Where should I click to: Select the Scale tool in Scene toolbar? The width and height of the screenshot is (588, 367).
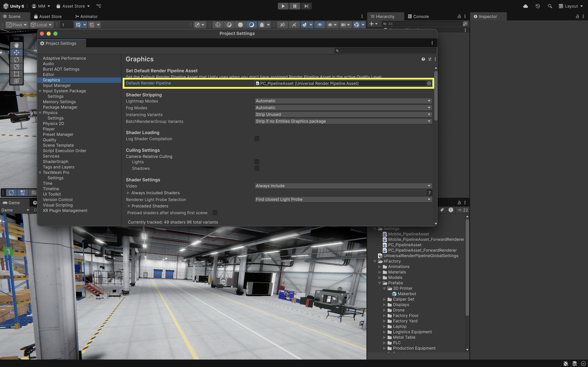pos(17,67)
